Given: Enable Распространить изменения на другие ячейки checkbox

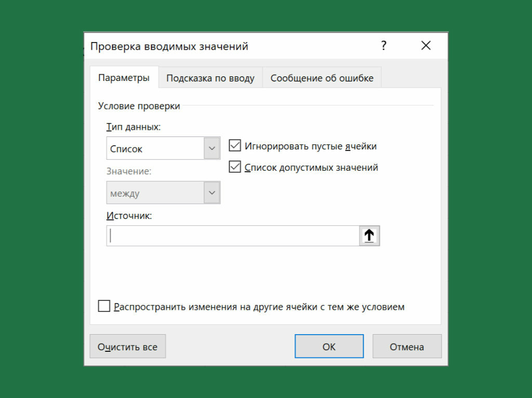Looking at the screenshot, I should pos(104,306).
